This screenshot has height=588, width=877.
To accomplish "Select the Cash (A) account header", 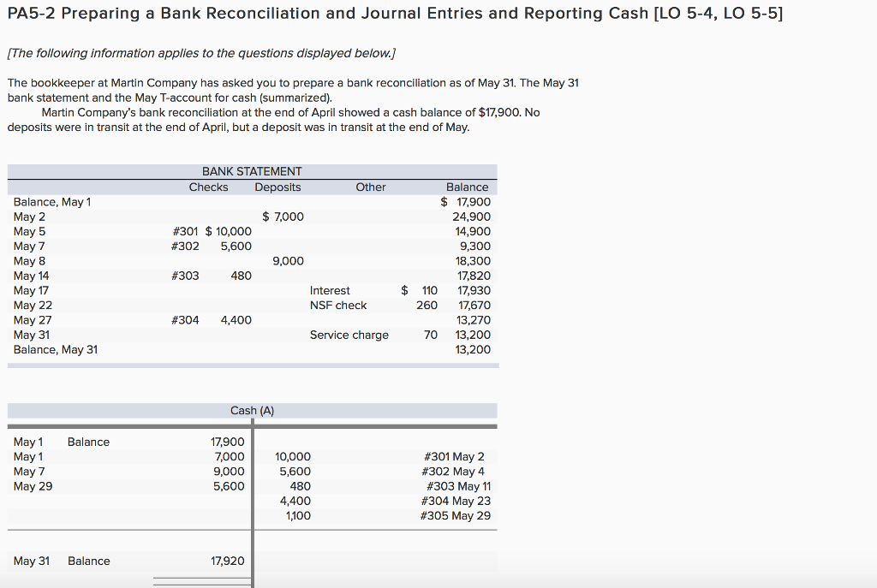I will [x=252, y=410].
